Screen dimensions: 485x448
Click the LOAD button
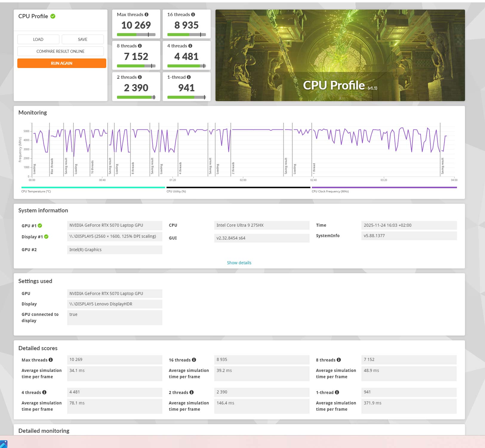pyautogui.click(x=38, y=39)
